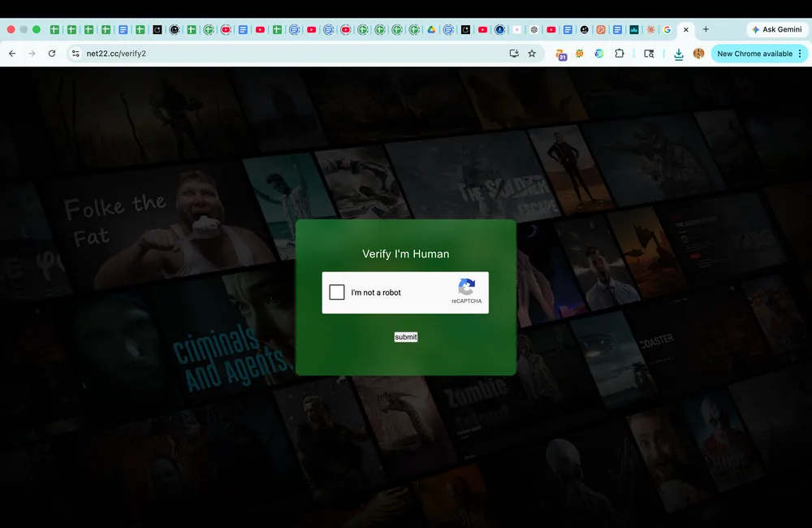The height and width of the screenshot is (528, 812).
Task: Switch to the Google Drive tab
Action: (431, 29)
